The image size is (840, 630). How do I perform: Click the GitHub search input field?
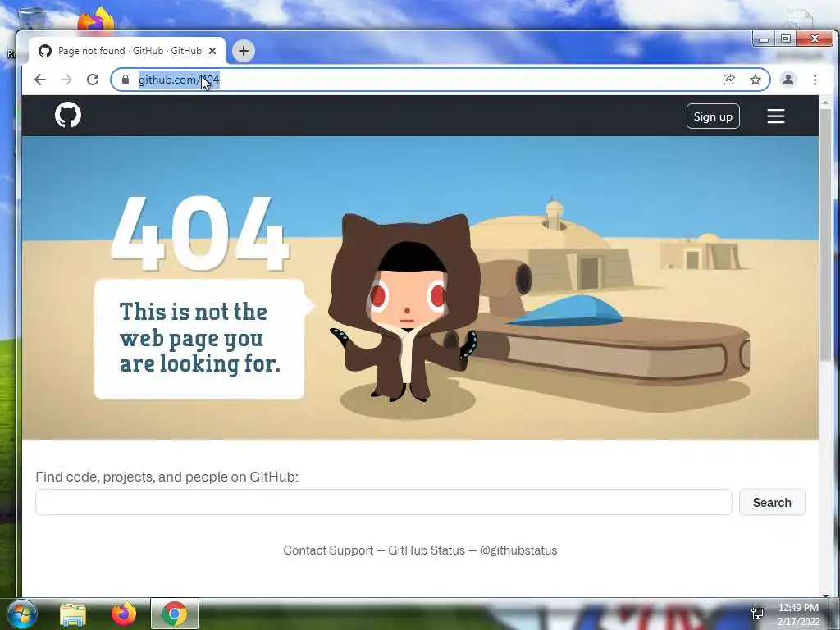tap(384, 502)
